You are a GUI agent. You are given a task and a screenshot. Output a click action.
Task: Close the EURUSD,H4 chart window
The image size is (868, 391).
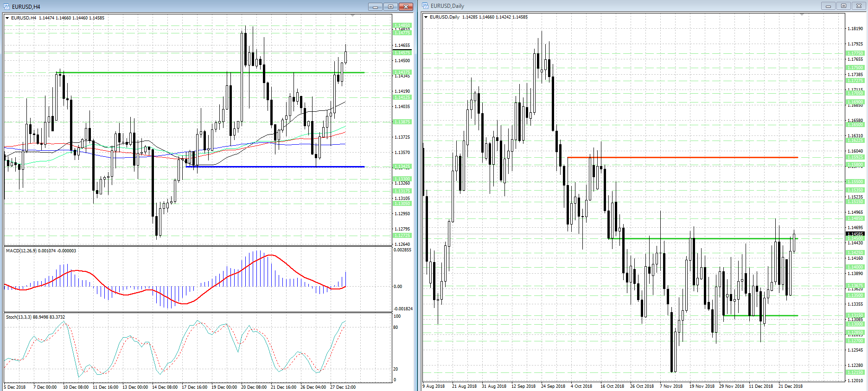[x=406, y=6]
